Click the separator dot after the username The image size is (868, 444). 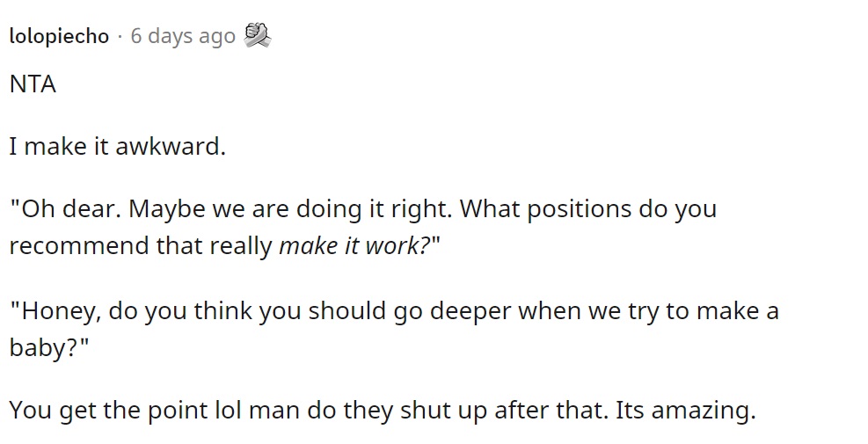120,37
